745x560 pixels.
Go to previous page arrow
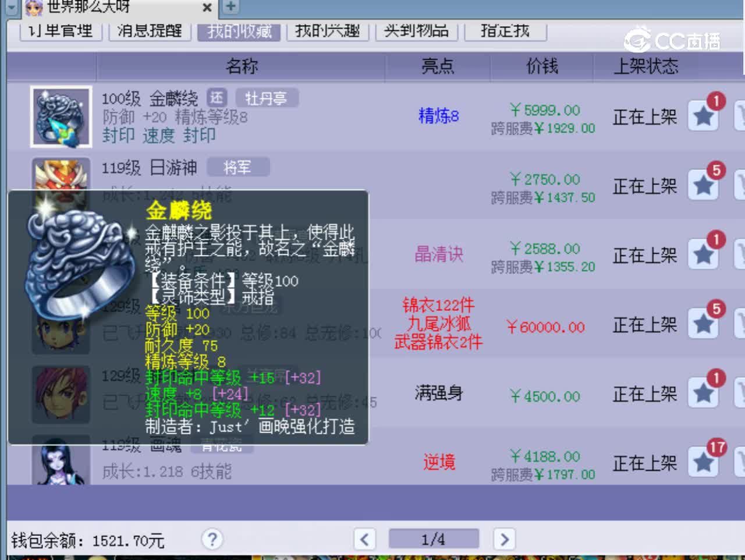pyautogui.click(x=365, y=539)
